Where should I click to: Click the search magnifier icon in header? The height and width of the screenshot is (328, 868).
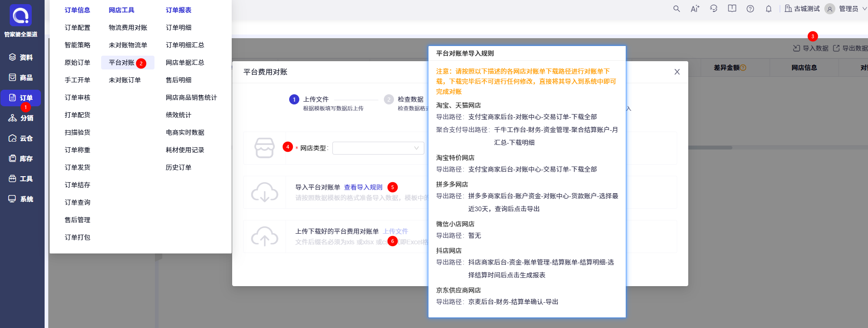(x=676, y=9)
